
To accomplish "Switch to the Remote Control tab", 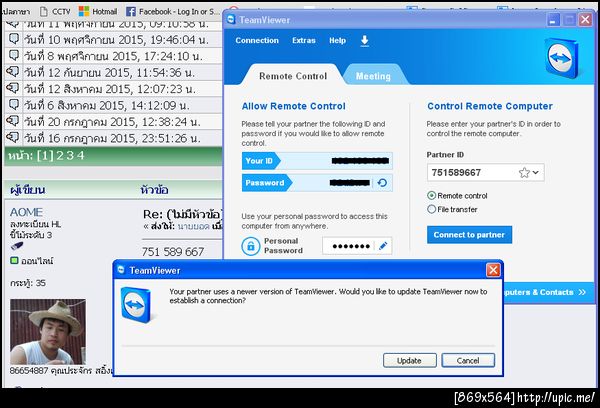I will [293, 76].
